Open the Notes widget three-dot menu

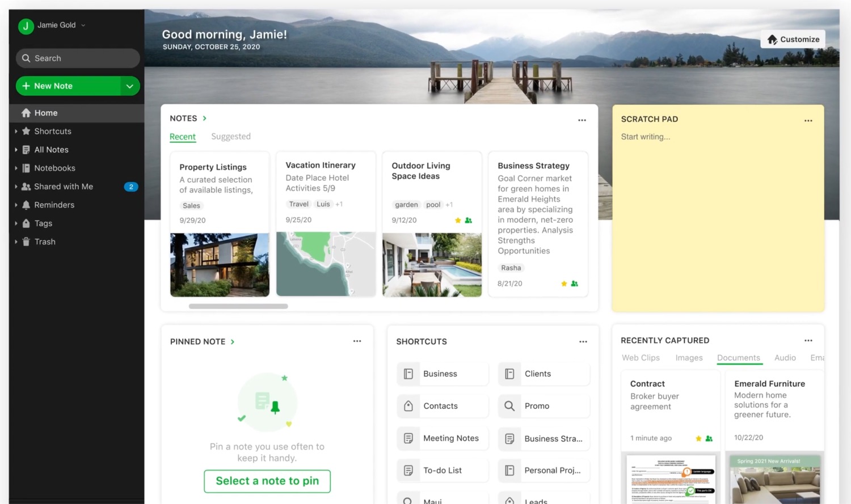coord(582,120)
